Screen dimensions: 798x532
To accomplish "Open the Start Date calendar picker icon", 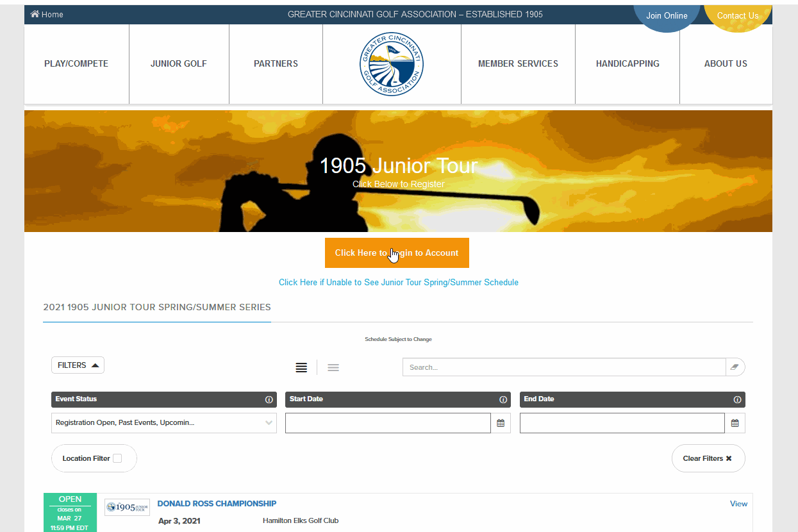I will tap(501, 423).
